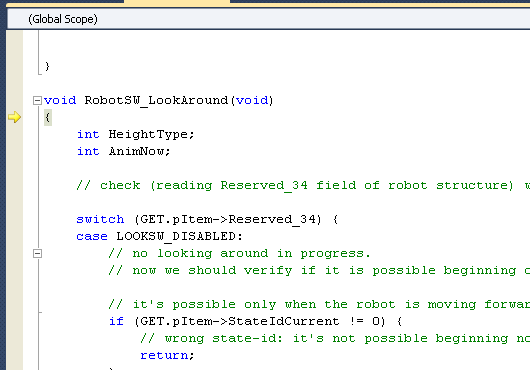The width and height of the screenshot is (530, 370).
Task: Click the 'switch' keyword
Action: coord(100,219)
